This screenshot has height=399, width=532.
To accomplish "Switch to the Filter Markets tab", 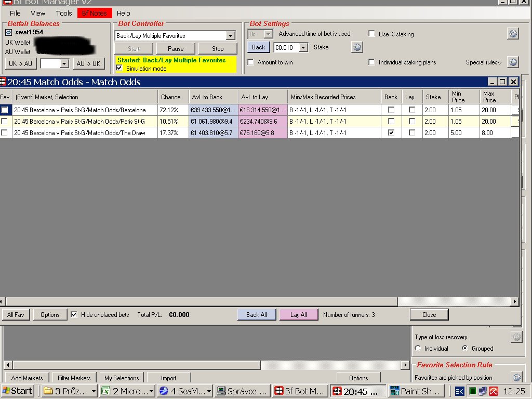I will [74, 378].
